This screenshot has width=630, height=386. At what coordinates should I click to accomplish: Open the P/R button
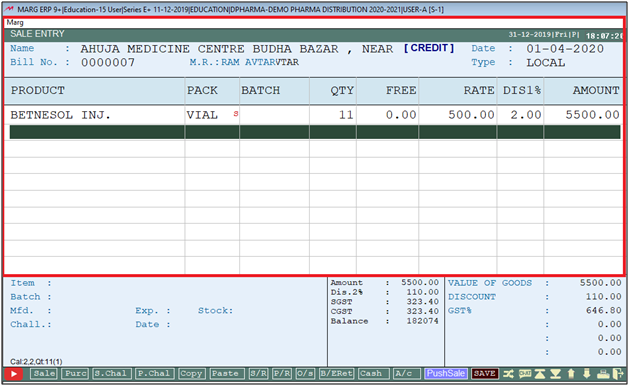click(x=282, y=374)
